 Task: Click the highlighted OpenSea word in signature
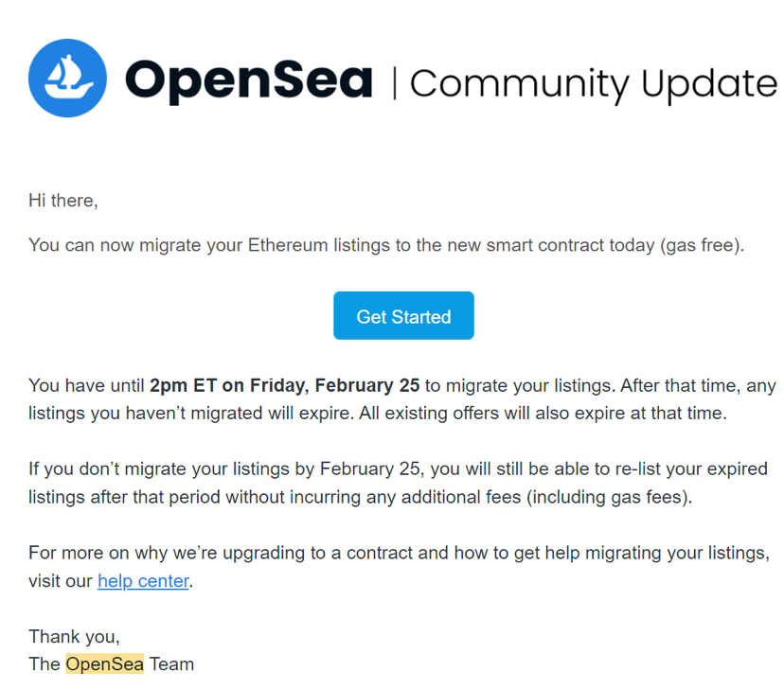pos(104,664)
